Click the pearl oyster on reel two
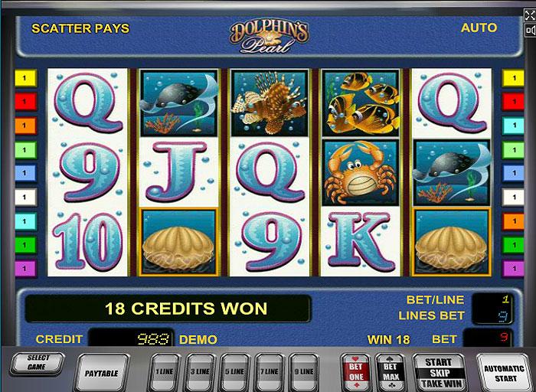This screenshot has width=536, height=392. pos(178,242)
